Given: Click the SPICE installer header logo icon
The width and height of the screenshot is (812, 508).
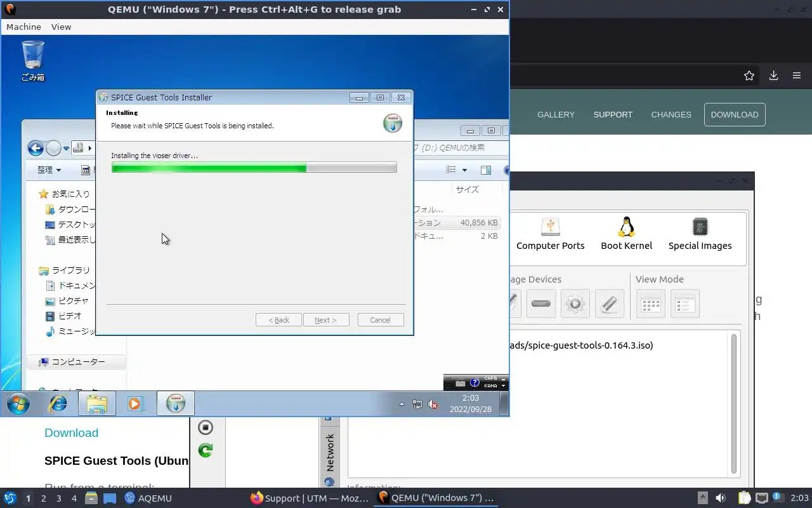Looking at the screenshot, I should pos(393,123).
